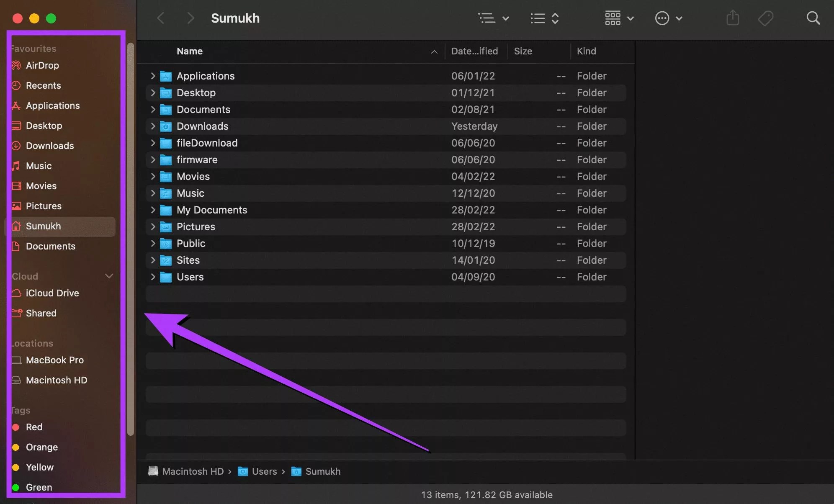The image size is (834, 504).
Task: Collapse the Cloud section in the sidebar
Action: [109, 276]
